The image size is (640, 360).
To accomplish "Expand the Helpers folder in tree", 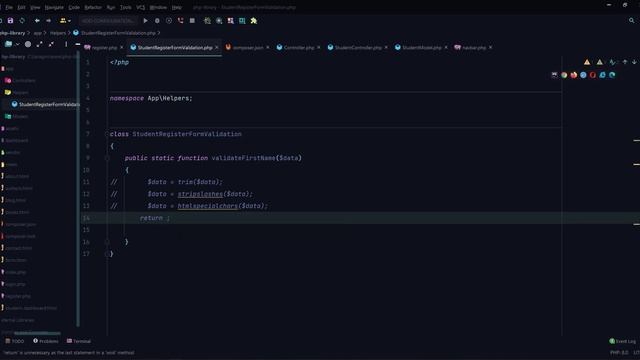I will coord(16,93).
